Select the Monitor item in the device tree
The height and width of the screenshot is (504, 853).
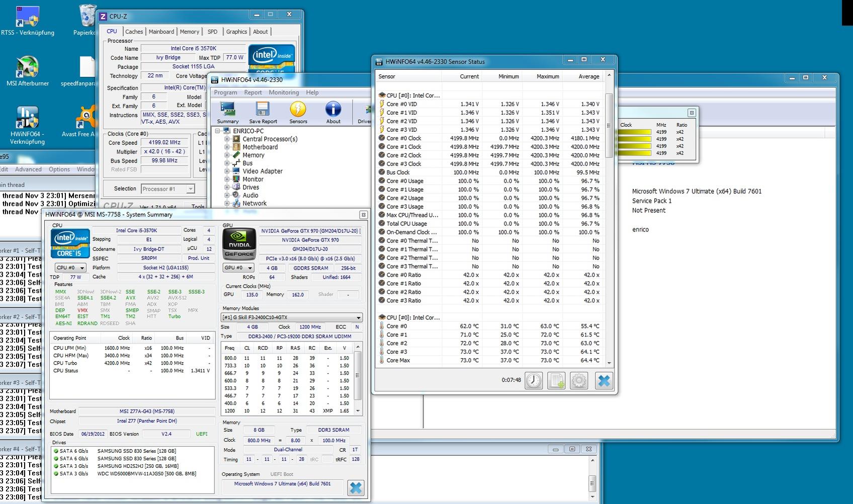pyautogui.click(x=253, y=179)
